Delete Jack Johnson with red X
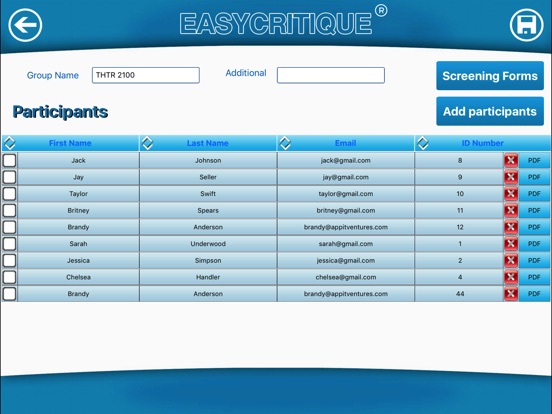 [x=511, y=161]
